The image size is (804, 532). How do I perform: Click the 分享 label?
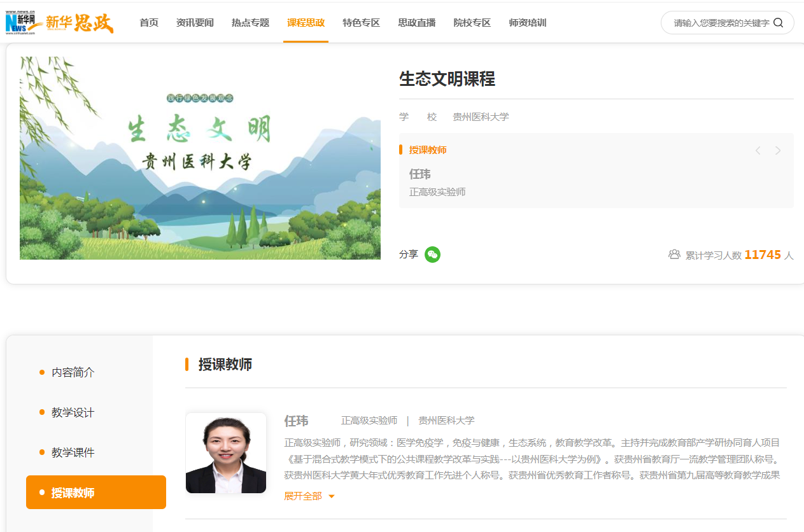pyautogui.click(x=409, y=255)
